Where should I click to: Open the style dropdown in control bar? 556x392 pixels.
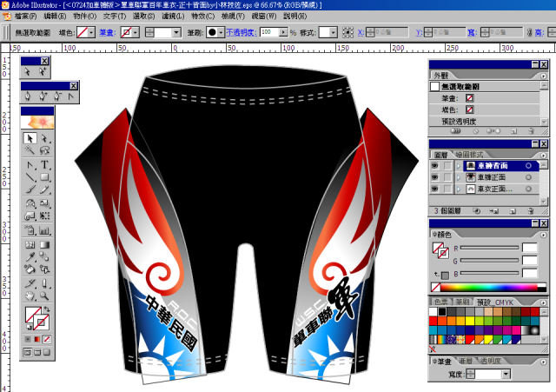click(x=333, y=32)
